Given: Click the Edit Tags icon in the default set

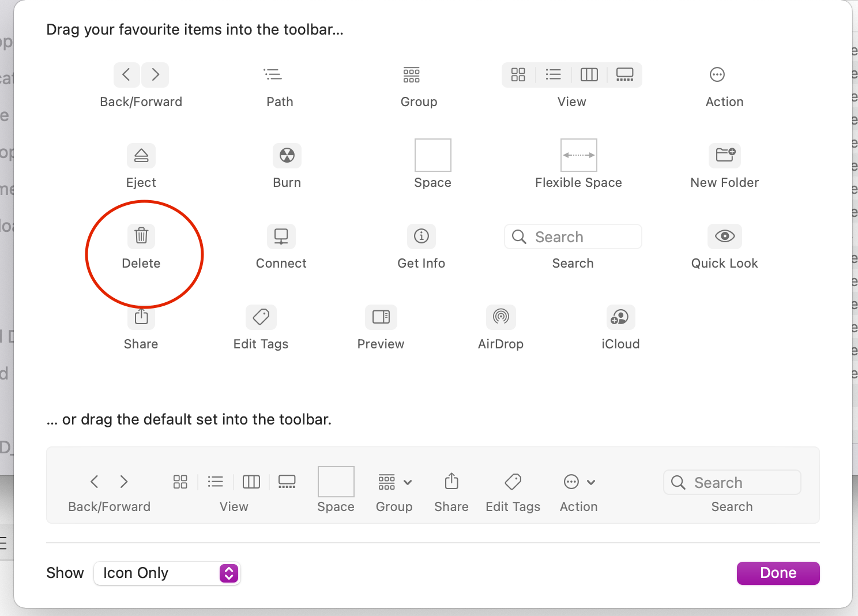Looking at the screenshot, I should click(513, 482).
